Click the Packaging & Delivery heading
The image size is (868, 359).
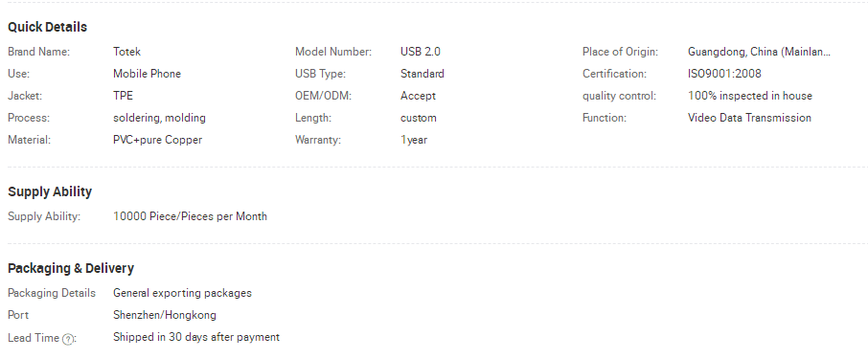tap(71, 268)
